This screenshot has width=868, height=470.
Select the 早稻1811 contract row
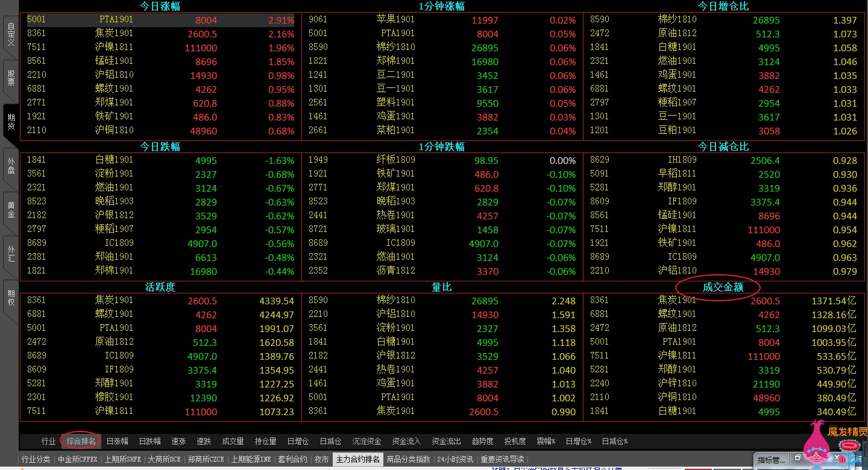724,174
